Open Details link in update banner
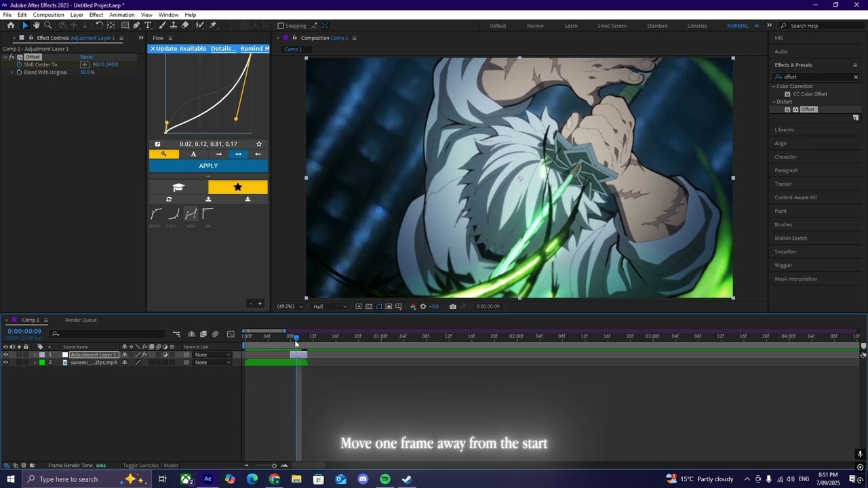868x488 pixels. point(222,49)
